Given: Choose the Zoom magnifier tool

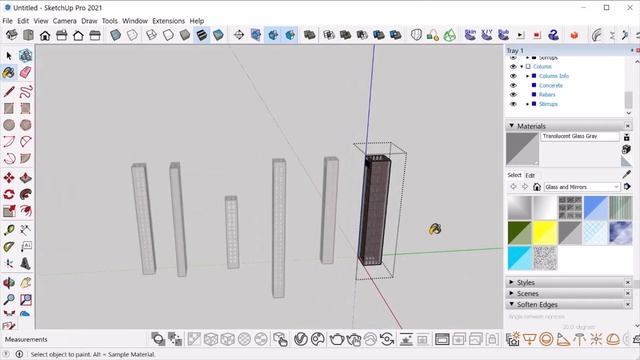Looking at the screenshot, I should tap(9, 300).
